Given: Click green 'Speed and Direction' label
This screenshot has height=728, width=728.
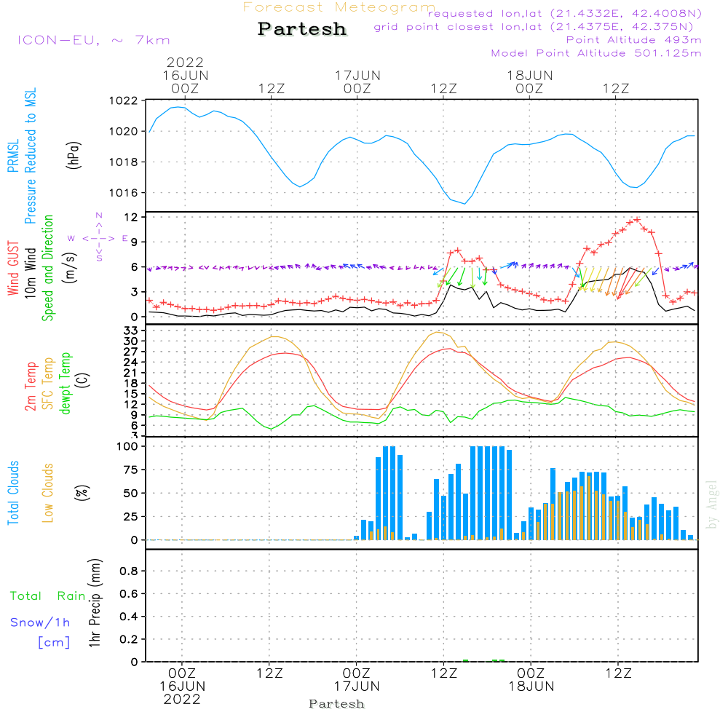Looking at the screenshot, I should click(x=47, y=268).
